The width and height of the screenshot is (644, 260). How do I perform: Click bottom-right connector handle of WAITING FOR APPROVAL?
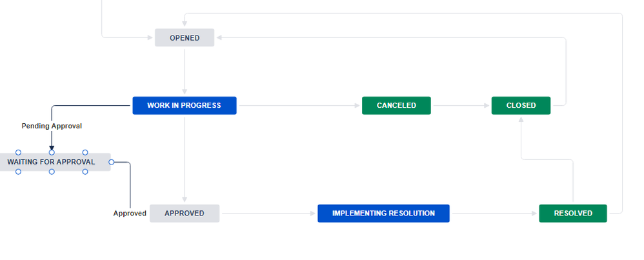pos(85,172)
